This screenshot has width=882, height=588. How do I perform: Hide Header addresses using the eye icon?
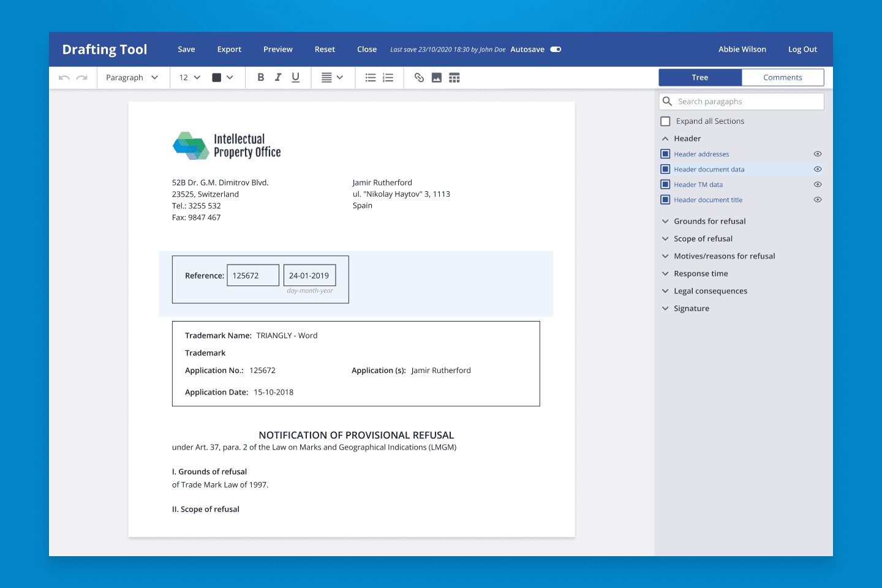tap(818, 154)
